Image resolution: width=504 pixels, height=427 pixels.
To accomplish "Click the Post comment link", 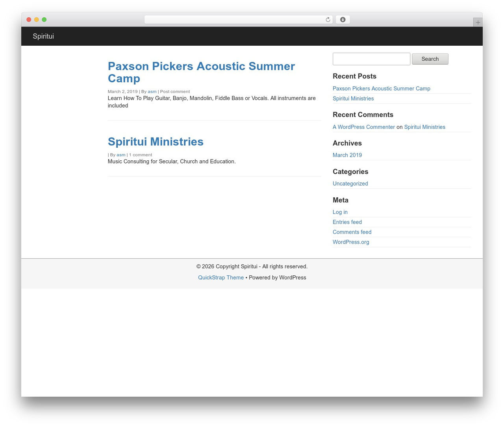I will [x=175, y=91].
